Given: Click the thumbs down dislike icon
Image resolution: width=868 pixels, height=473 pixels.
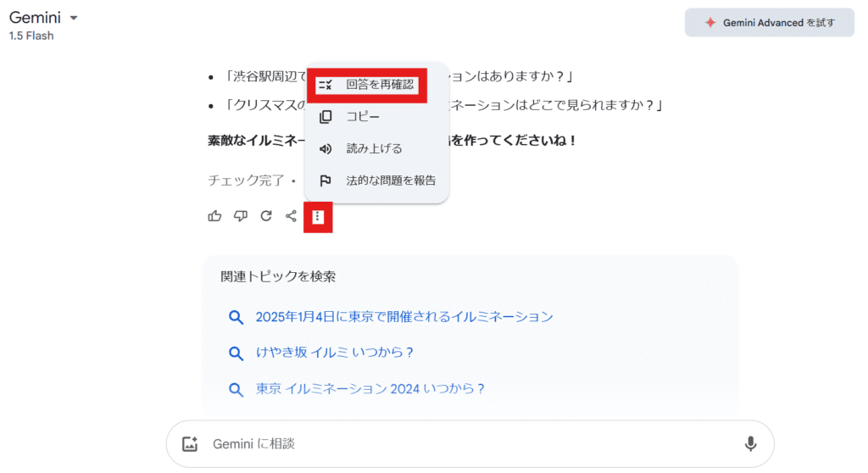Looking at the screenshot, I should point(241,216).
